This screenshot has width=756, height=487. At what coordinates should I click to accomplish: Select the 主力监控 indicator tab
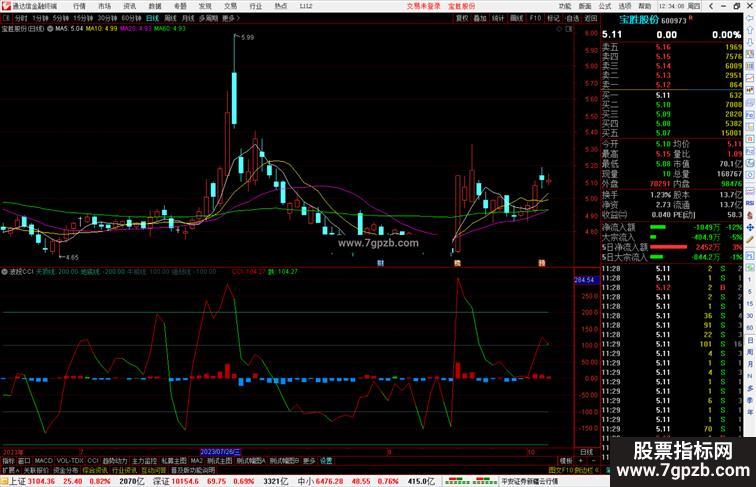click(144, 461)
